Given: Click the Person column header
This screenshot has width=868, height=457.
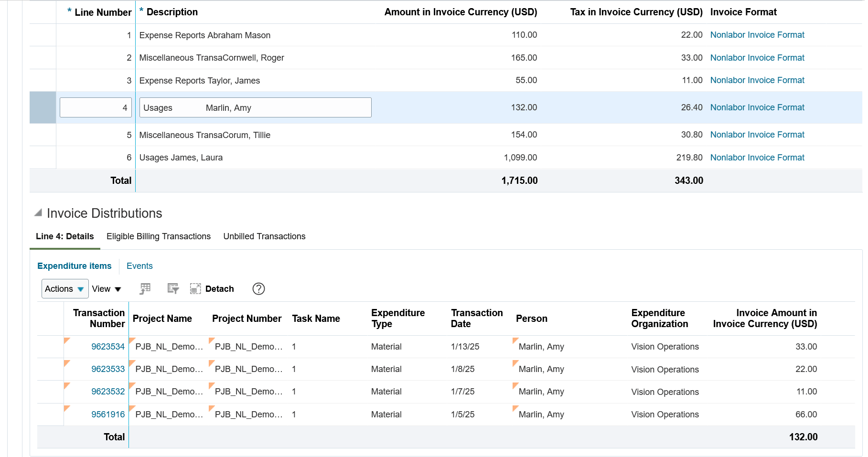Looking at the screenshot, I should [532, 319].
